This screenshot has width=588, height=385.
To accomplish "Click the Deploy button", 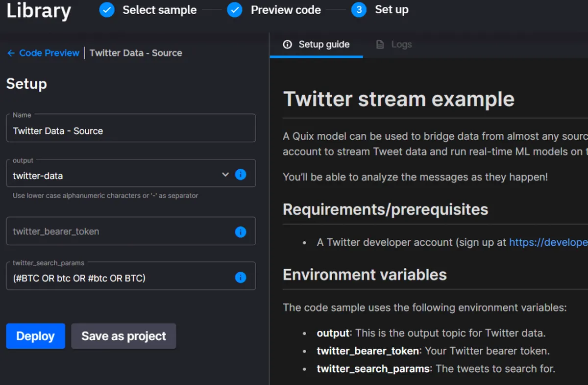I will click(x=35, y=336).
